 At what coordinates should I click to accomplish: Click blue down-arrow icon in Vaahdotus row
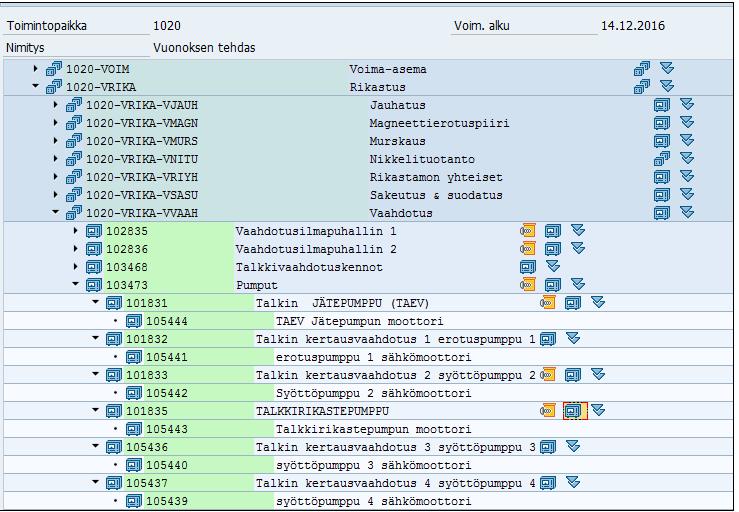pyautogui.click(x=687, y=212)
